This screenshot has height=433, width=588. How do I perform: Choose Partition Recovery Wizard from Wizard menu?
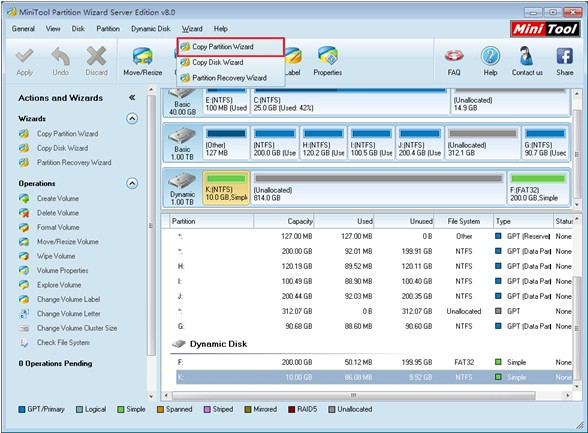pyautogui.click(x=231, y=78)
